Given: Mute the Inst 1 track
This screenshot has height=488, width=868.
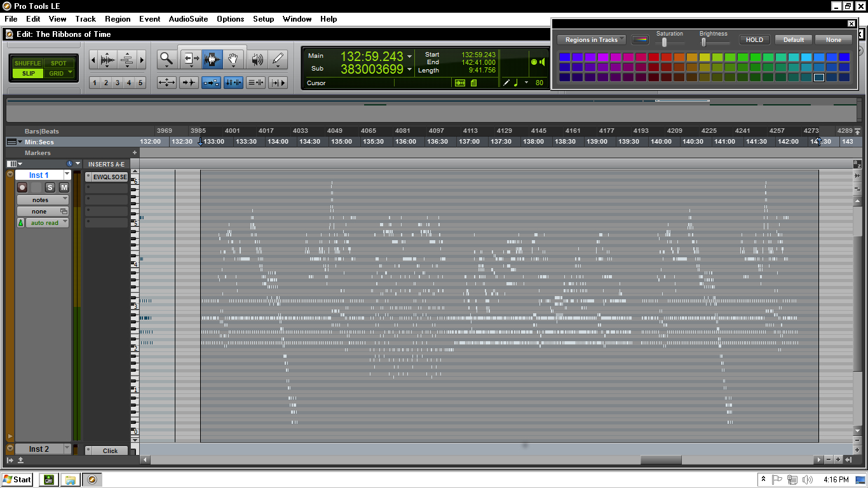Looking at the screenshot, I should tap(64, 187).
